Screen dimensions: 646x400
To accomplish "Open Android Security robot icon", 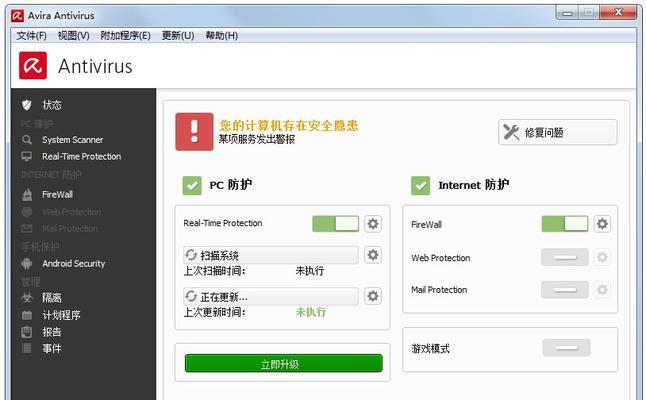I will click(27, 263).
